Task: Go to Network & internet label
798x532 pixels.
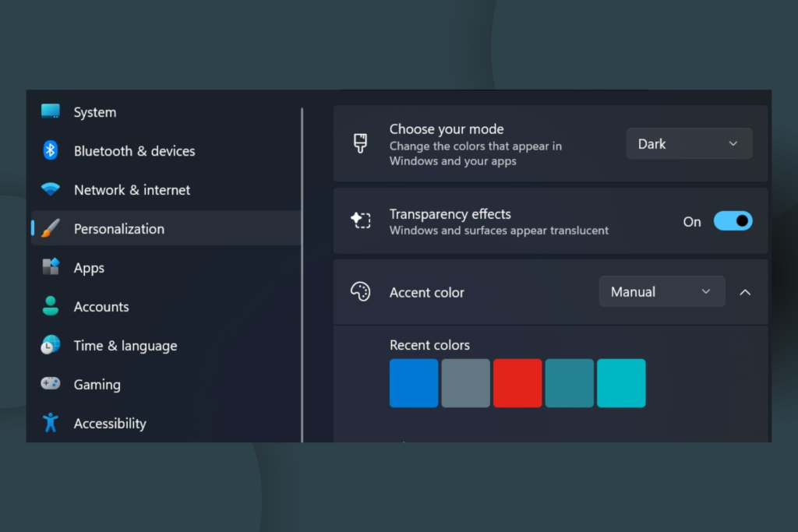Action: 132,190
